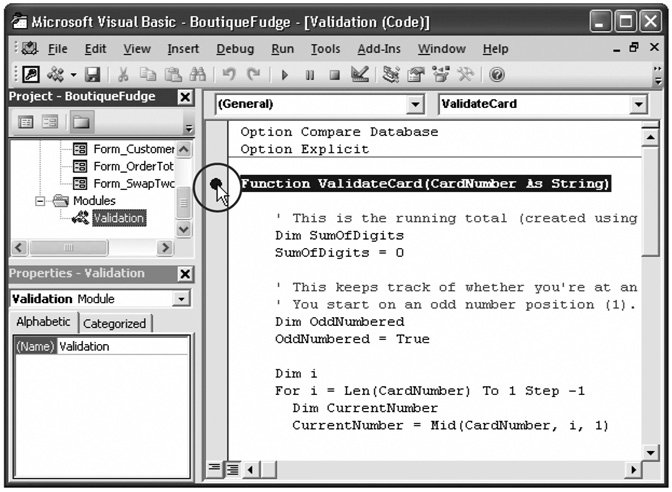672x492 pixels.
Task: Click the (Name) property value Validation
Action: 122,346
